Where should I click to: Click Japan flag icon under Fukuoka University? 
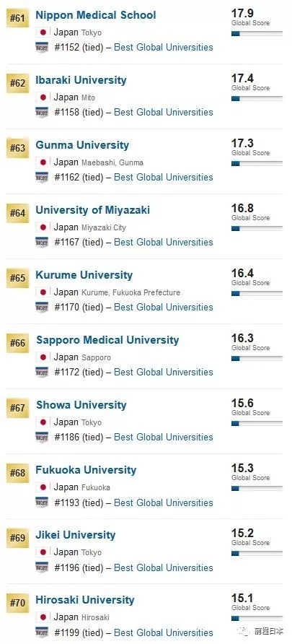43,487
